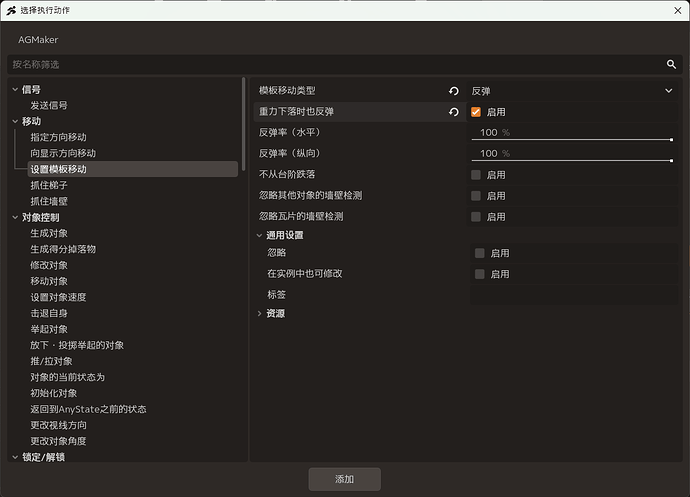Click the search magnifier icon
The image size is (690, 497).
coord(671,64)
